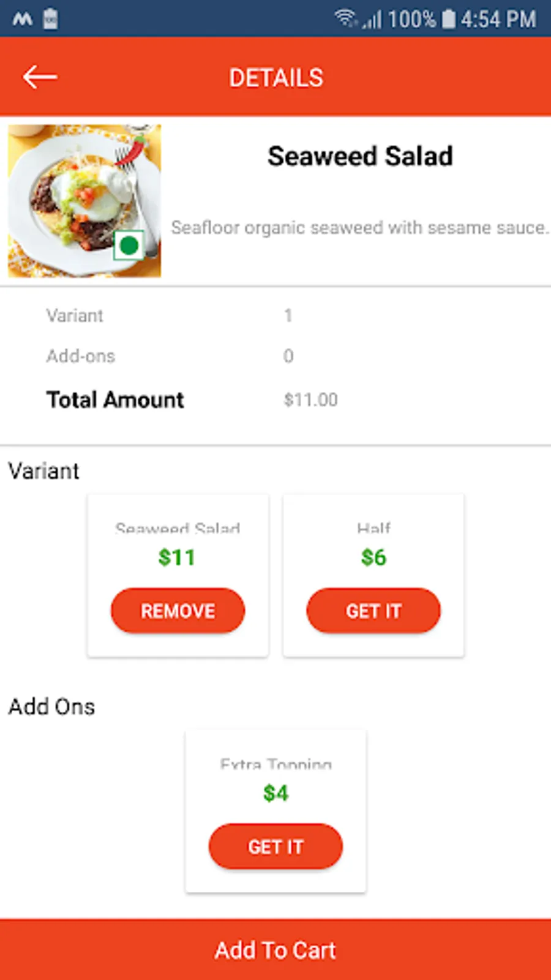The width and height of the screenshot is (551, 980).
Task: Remove the Seaweed Salad variant
Action: tap(178, 611)
